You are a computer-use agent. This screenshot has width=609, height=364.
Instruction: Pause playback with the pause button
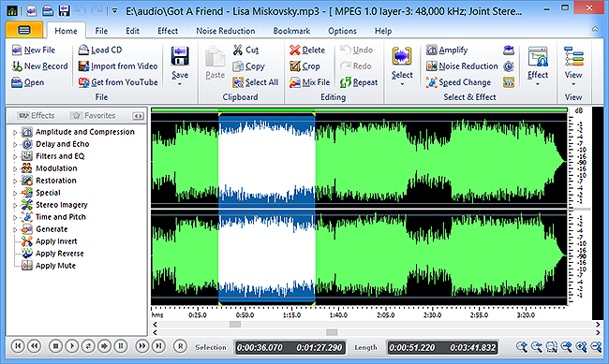[x=121, y=346]
